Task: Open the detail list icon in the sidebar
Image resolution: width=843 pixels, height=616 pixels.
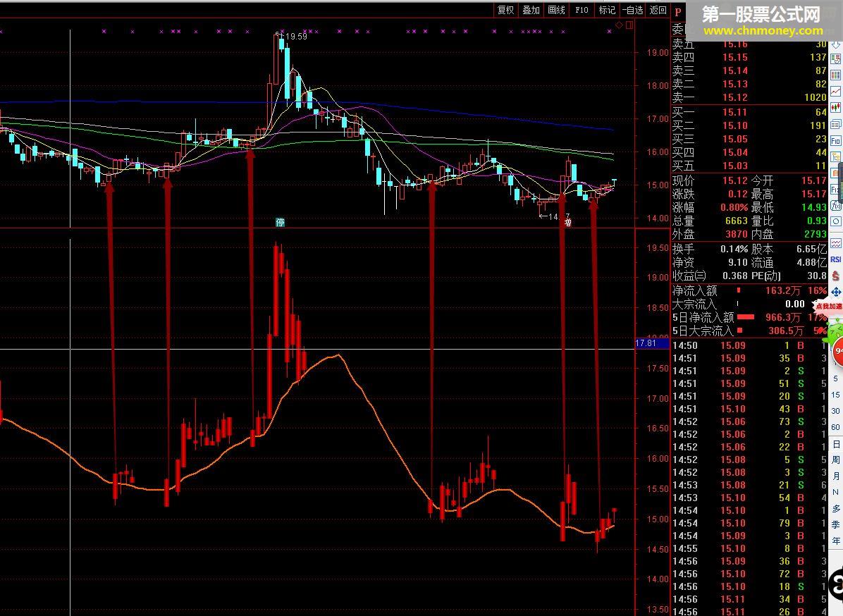Action: point(835,124)
